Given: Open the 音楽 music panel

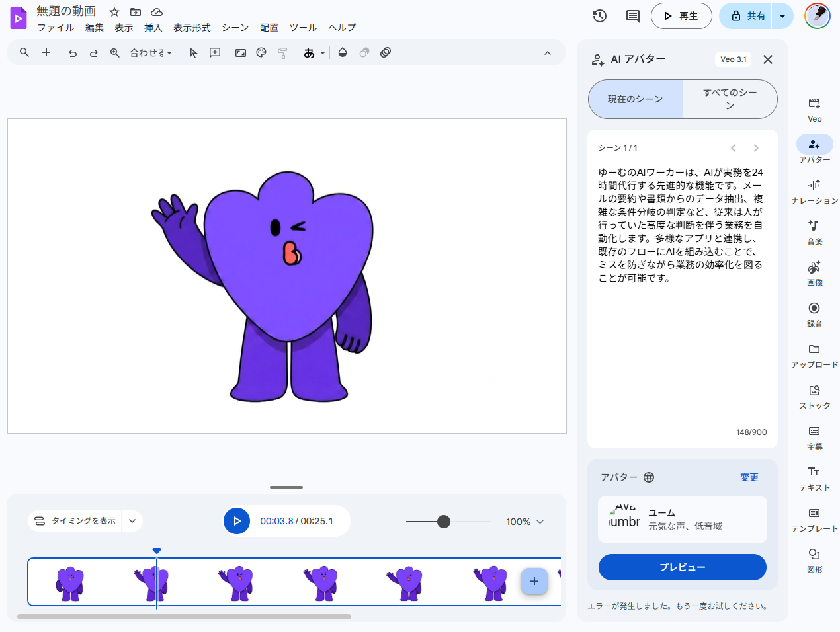Looking at the screenshot, I should (x=814, y=233).
